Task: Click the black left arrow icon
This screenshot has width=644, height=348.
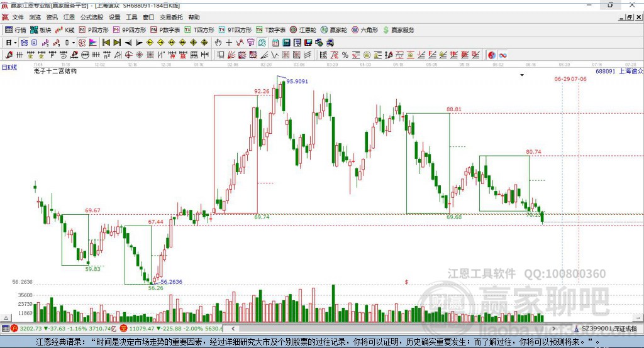Action: (x=128, y=43)
